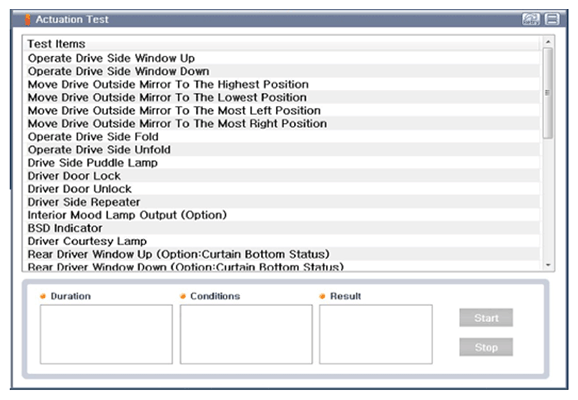Select Drive Side Puddle Lamp test
Viewport: 578px width, 400px height.
tap(283, 163)
